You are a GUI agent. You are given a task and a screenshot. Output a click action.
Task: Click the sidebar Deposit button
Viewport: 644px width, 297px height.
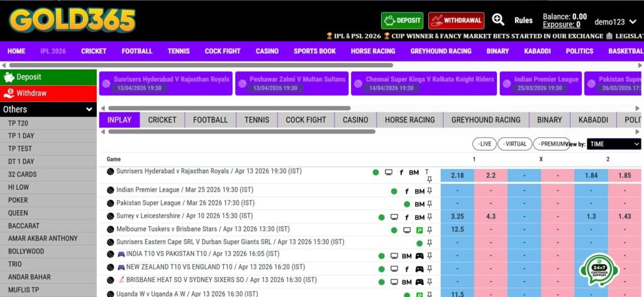(x=48, y=77)
